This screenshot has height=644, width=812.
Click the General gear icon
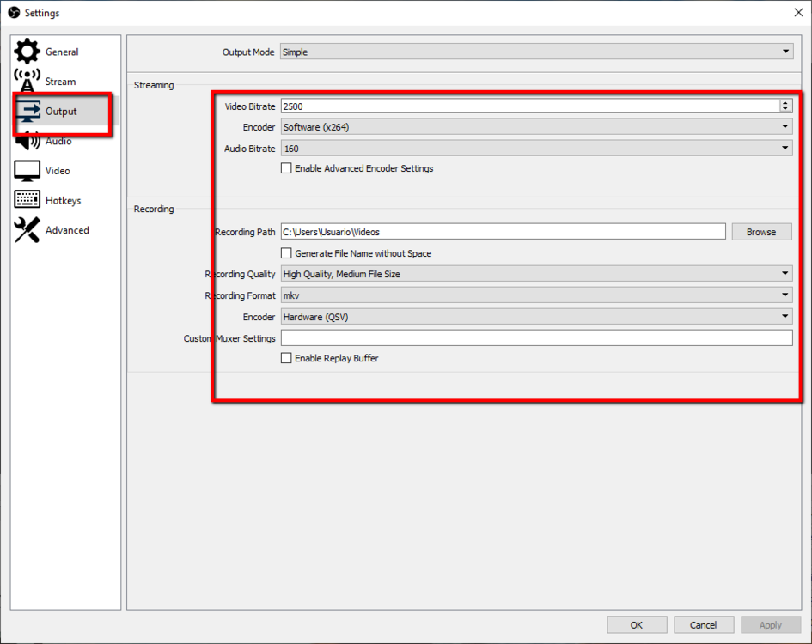[x=27, y=52]
